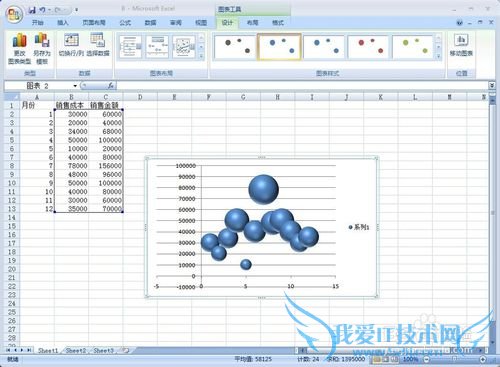Click the Redo arrow in the quick toolbar
This screenshot has width=500, height=367.
pyautogui.click(x=58, y=10)
